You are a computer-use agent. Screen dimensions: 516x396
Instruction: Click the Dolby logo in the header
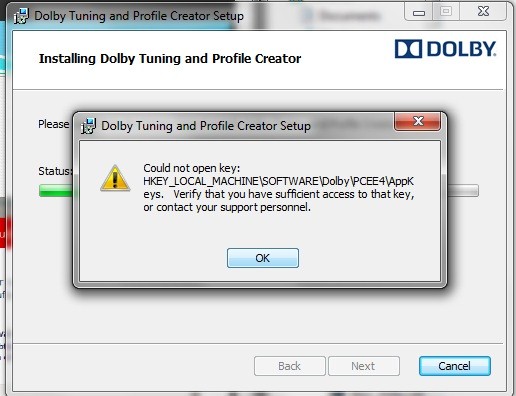click(x=445, y=49)
